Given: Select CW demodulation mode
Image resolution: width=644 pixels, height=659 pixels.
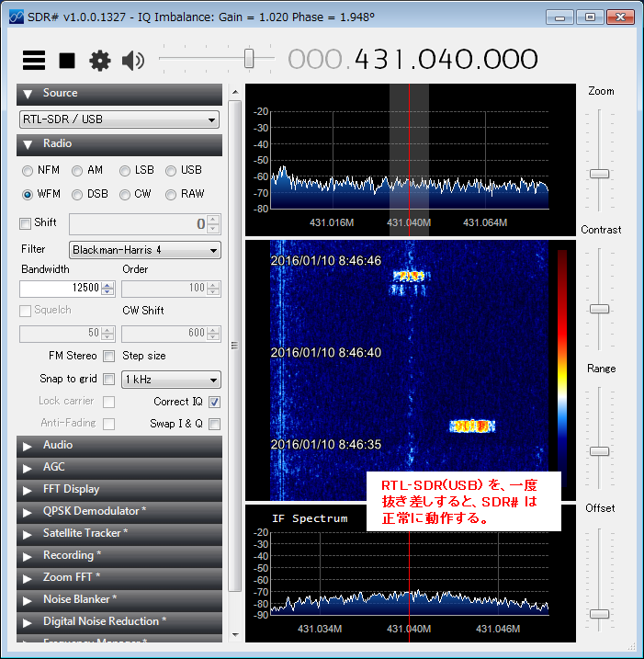Looking at the screenshot, I should 125,195.
